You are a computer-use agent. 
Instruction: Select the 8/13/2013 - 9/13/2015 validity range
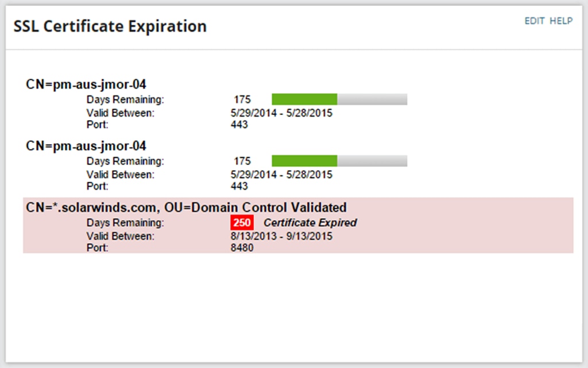pyautogui.click(x=281, y=235)
